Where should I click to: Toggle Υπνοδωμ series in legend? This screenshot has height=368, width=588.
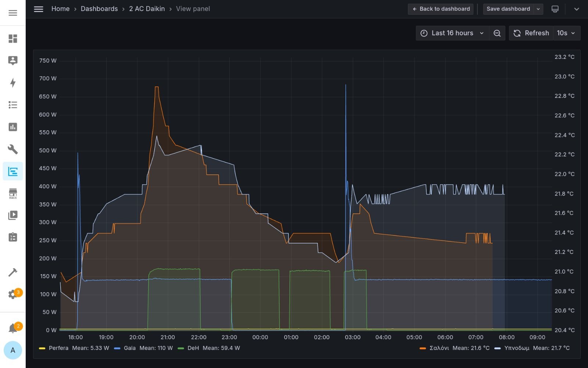click(517, 348)
